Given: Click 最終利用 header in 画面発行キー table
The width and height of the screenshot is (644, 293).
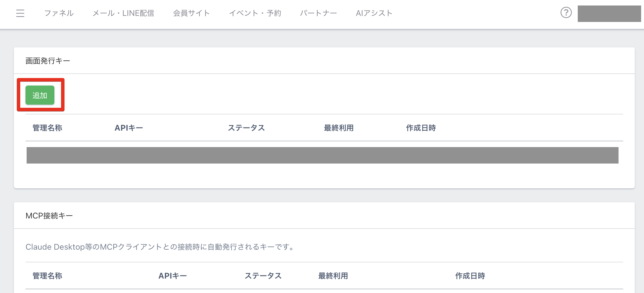Looking at the screenshot, I should coord(338,128).
